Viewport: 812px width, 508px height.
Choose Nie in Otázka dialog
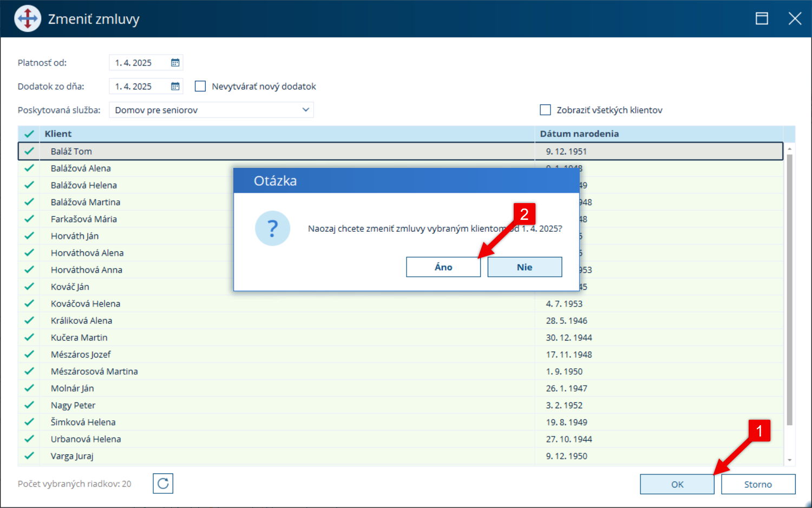pyautogui.click(x=525, y=267)
